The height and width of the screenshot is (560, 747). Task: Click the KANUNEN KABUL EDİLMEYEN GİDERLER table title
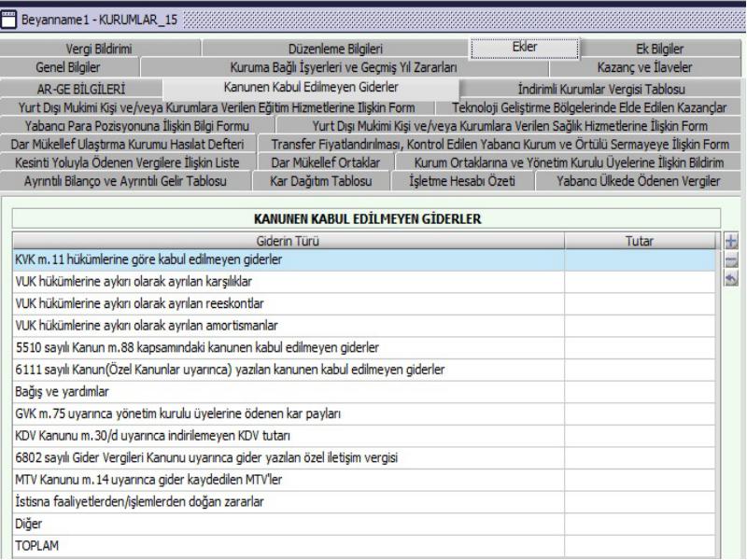367,219
